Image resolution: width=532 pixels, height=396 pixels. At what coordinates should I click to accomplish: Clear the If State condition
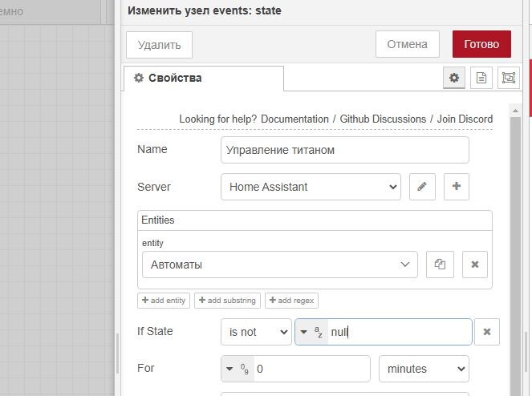[x=487, y=332]
